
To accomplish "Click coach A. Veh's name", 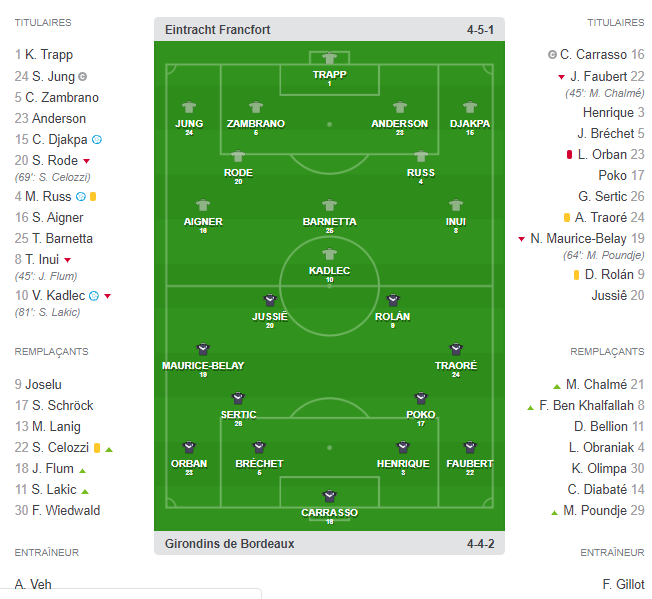I will point(34,584).
